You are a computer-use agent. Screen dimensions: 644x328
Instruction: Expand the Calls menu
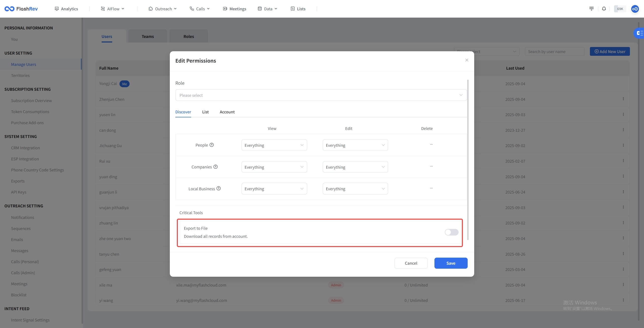click(199, 9)
